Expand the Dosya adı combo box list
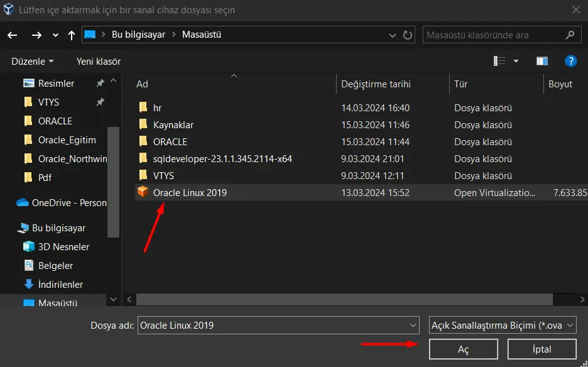Image resolution: width=588 pixels, height=367 pixels. 413,326
